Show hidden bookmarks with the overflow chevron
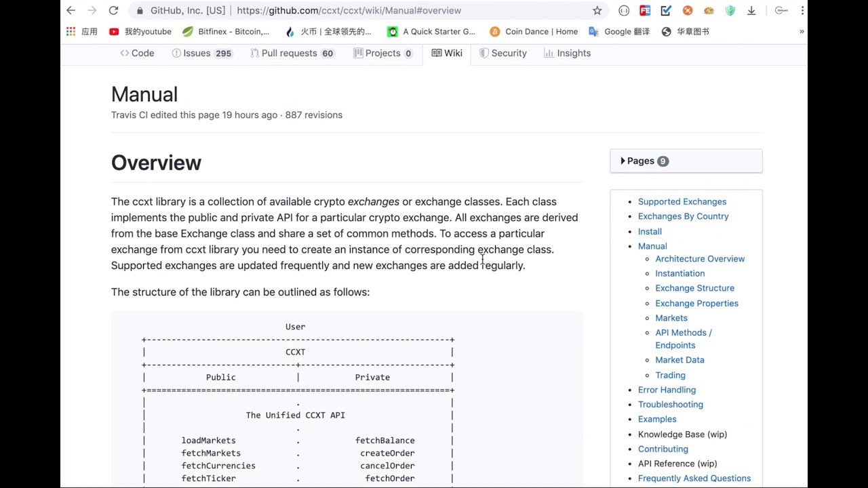 pyautogui.click(x=802, y=31)
